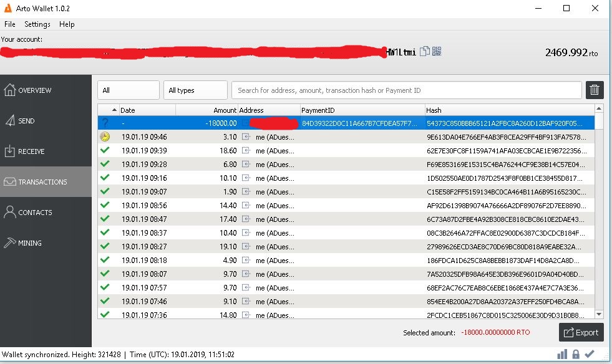
Task: Maximize the Arto Wallet window
Action: 566,8
